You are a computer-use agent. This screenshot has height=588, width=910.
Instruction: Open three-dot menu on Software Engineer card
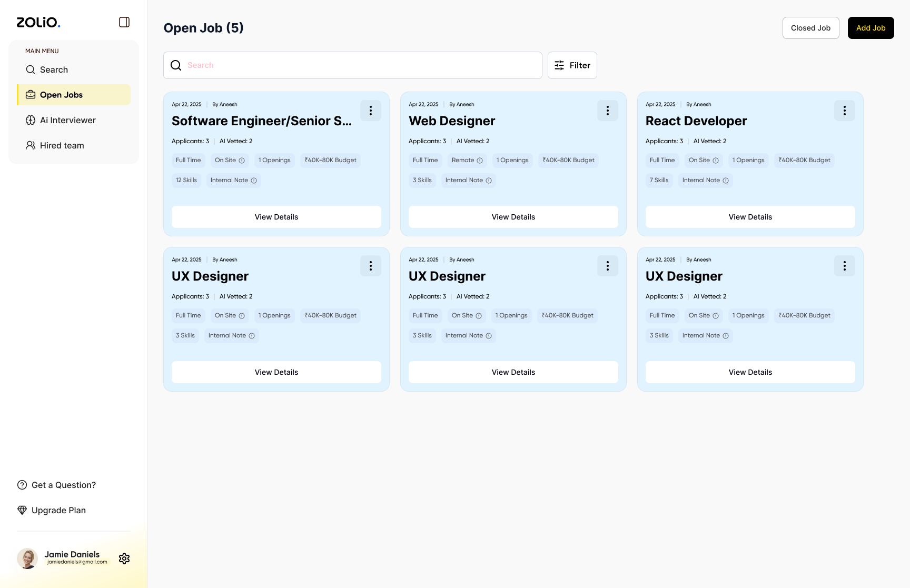coord(371,111)
